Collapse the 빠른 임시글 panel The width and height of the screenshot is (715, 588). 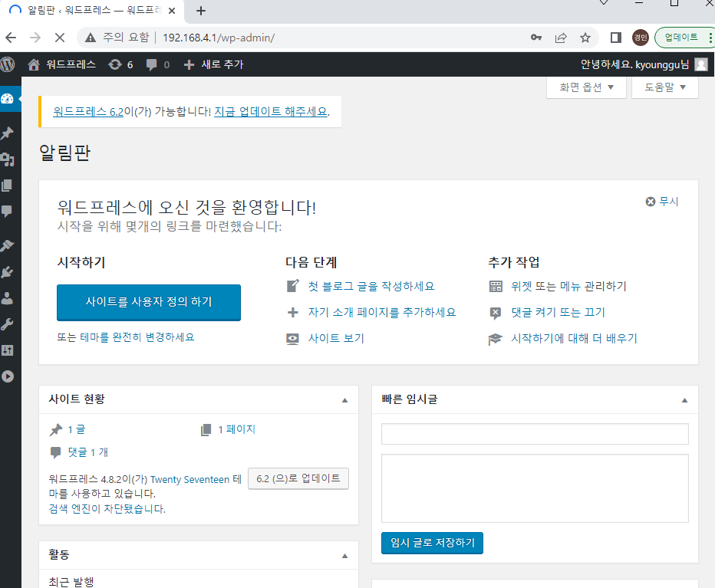[684, 400]
